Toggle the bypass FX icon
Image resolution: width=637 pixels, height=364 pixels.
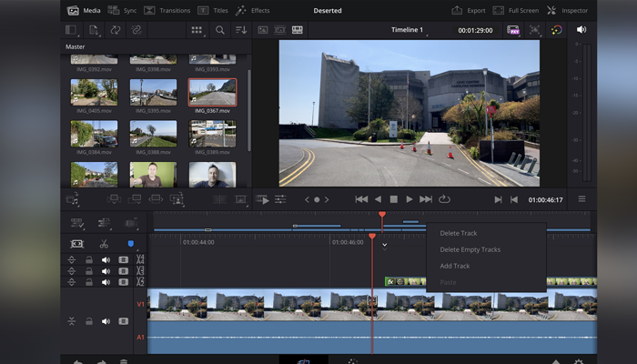(513, 30)
